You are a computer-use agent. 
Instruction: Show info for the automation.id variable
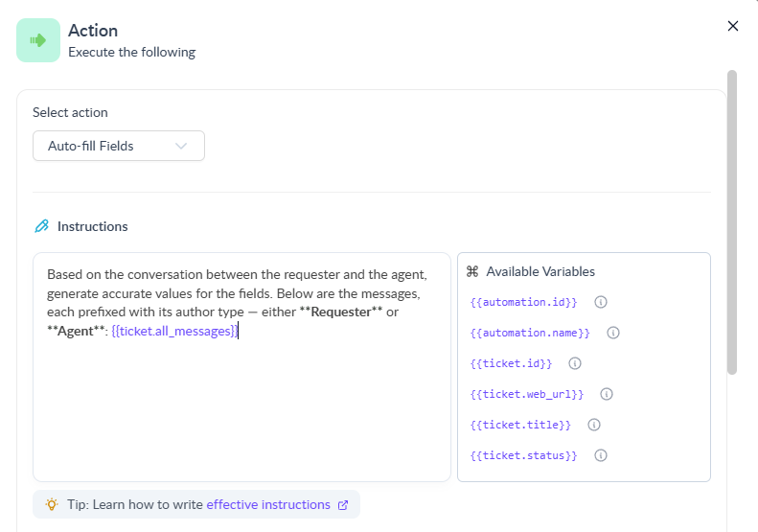pyautogui.click(x=601, y=302)
